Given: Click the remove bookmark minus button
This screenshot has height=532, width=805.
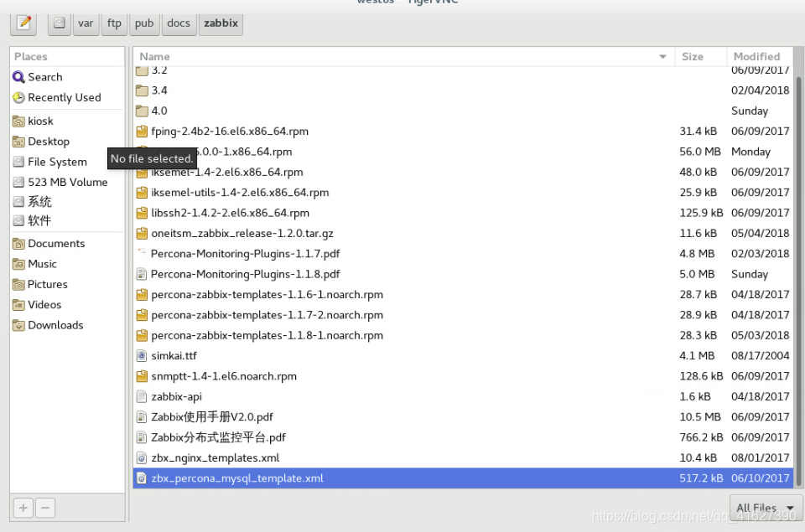Looking at the screenshot, I should (45, 508).
